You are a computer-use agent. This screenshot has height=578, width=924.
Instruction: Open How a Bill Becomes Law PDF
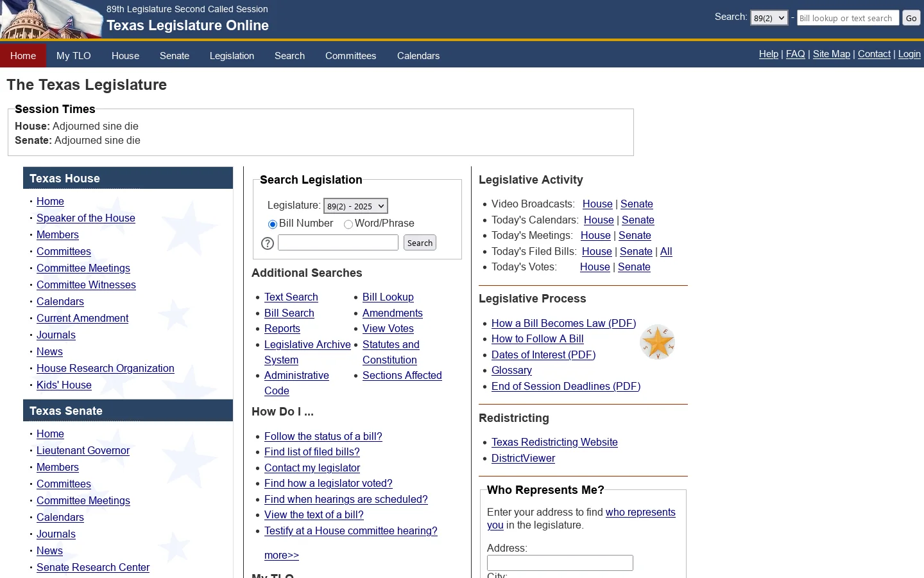point(563,324)
